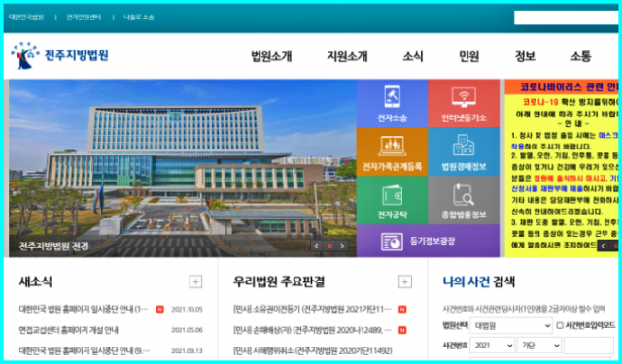Viewport: 622px width, 364px height.
Task: Open the 법원소개 menu
Action: pos(271,56)
